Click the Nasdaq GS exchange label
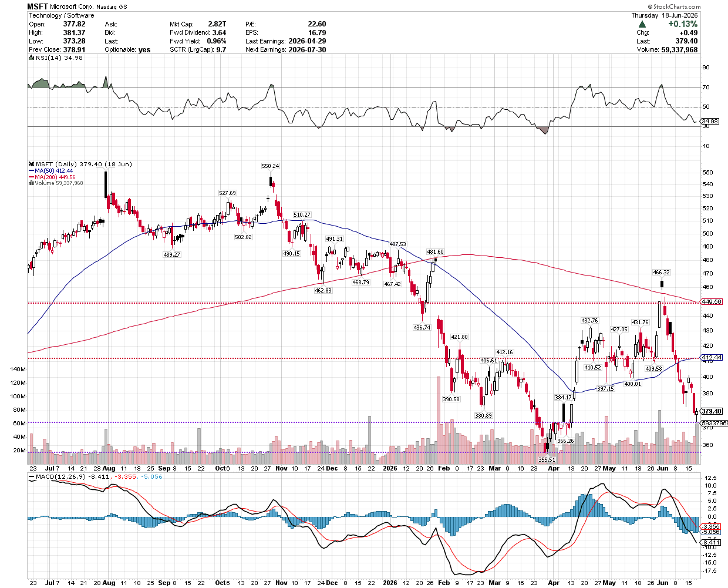Image resolution: width=728 pixels, height=588 pixels. click(112, 7)
